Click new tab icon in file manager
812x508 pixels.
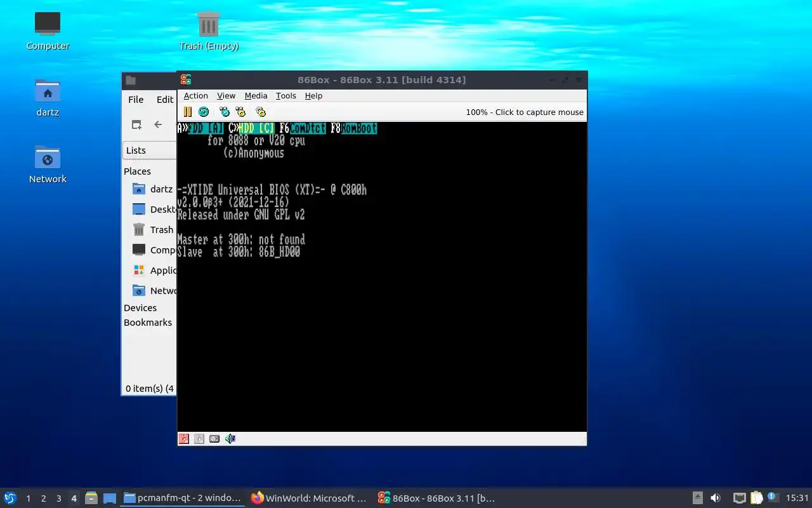[136, 124]
